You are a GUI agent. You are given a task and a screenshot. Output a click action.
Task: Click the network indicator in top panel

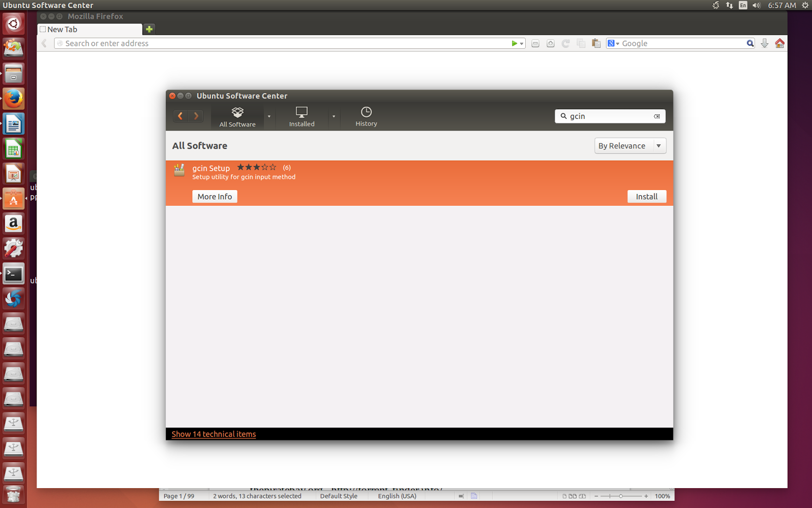tap(729, 5)
